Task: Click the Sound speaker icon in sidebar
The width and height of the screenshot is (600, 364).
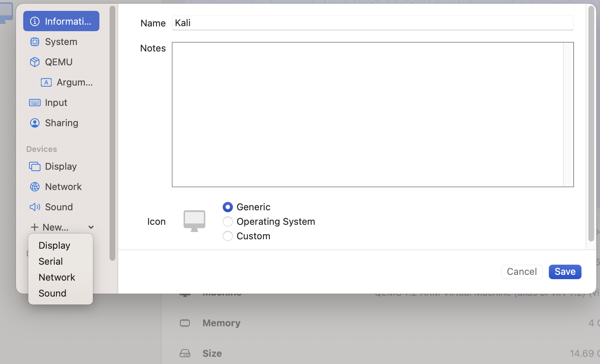Action: [x=35, y=207]
